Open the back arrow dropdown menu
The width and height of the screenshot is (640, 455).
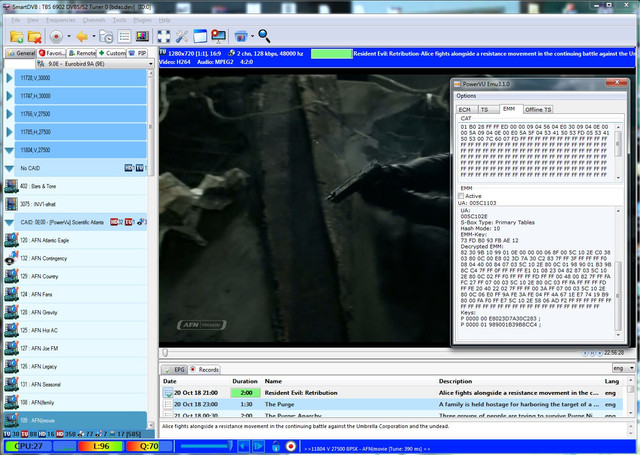[x=93, y=36]
